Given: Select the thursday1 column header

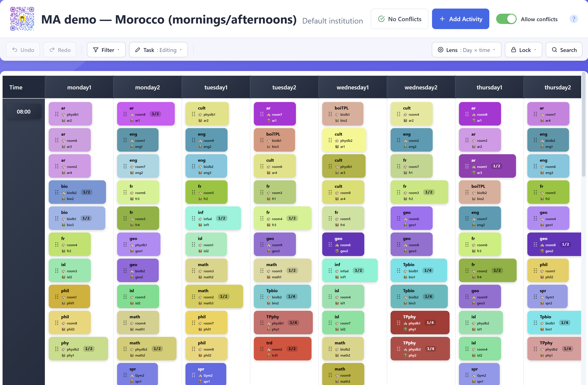Looking at the screenshot, I should point(489,87).
